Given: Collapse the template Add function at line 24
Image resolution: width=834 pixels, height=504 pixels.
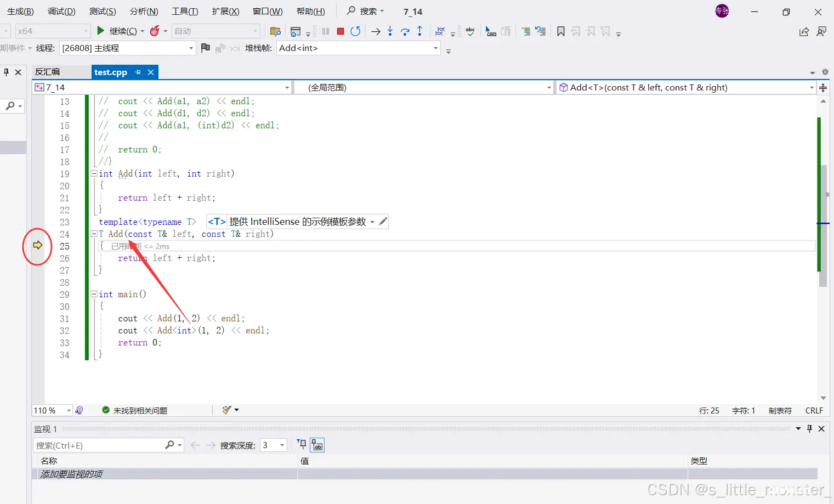Looking at the screenshot, I should click(x=94, y=234).
